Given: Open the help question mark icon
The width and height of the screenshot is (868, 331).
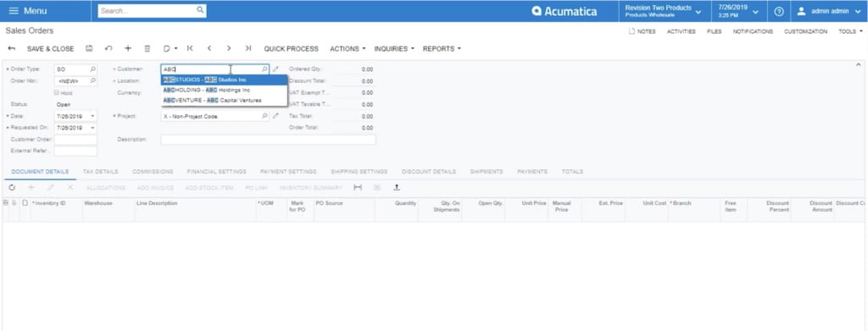Looking at the screenshot, I should coord(779,11).
